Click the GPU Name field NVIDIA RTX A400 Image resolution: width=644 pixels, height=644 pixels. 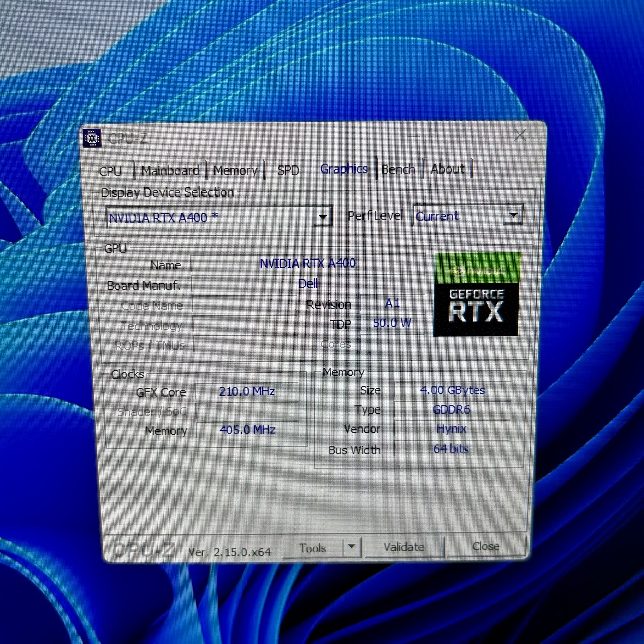[307, 264]
